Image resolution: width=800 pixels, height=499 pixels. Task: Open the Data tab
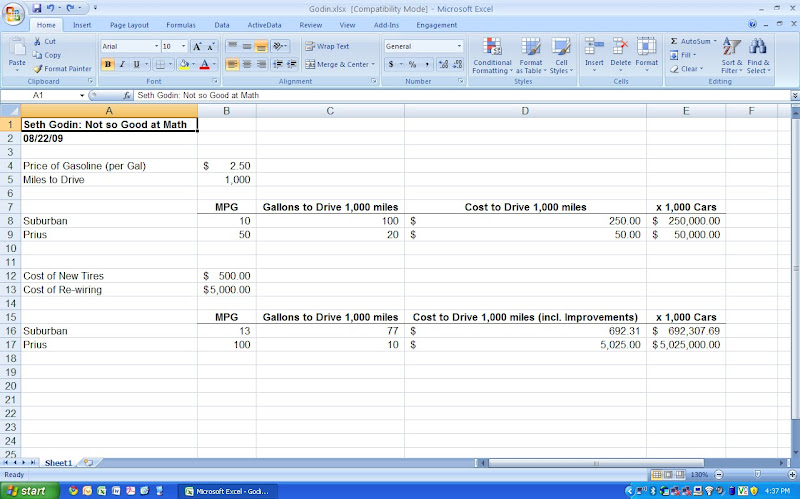point(221,25)
